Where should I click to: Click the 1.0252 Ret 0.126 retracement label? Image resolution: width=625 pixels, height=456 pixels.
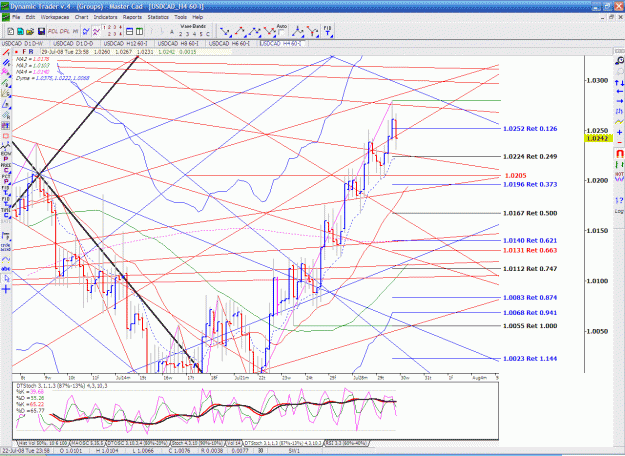click(530, 129)
